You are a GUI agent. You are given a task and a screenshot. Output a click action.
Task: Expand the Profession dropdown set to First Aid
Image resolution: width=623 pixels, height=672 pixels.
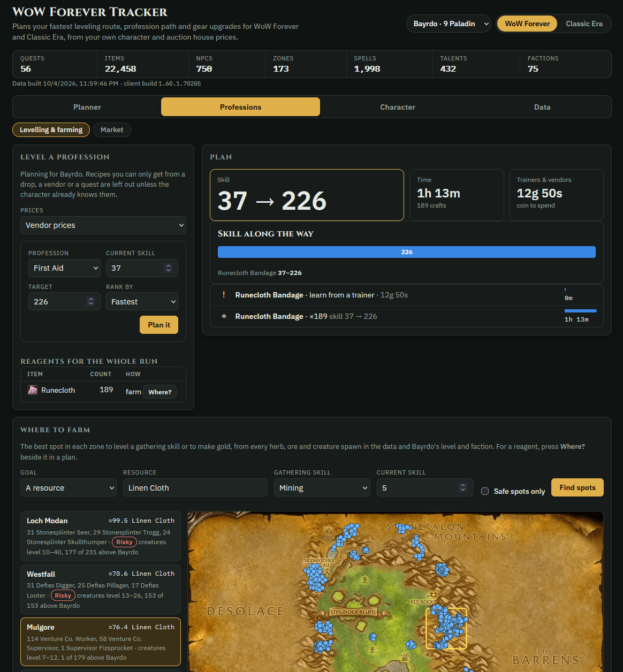tap(64, 268)
